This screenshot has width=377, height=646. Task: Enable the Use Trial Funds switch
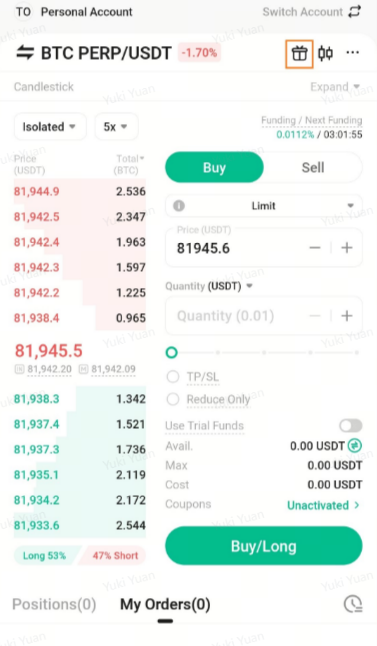pos(351,426)
